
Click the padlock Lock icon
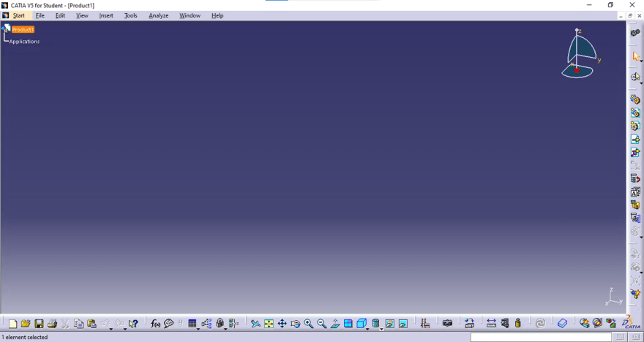[220, 324]
